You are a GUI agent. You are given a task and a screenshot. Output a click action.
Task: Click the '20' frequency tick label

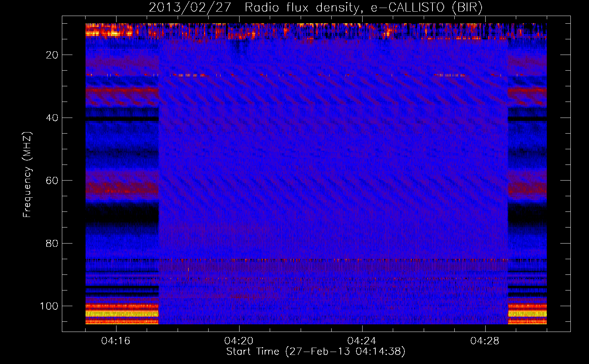tap(52, 55)
